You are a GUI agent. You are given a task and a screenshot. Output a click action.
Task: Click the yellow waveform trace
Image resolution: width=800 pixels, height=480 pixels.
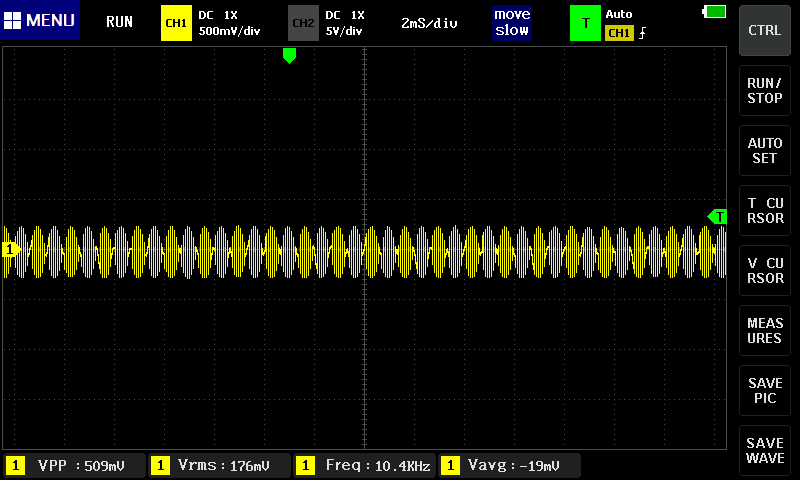click(365, 252)
